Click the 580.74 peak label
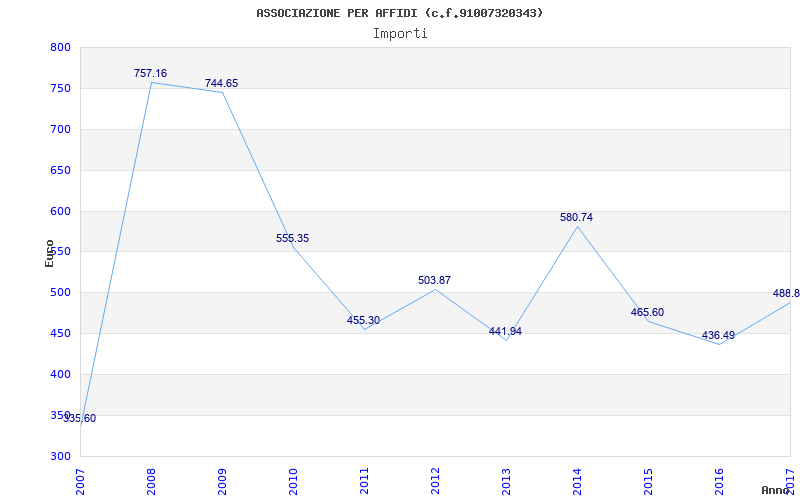 pos(577,217)
